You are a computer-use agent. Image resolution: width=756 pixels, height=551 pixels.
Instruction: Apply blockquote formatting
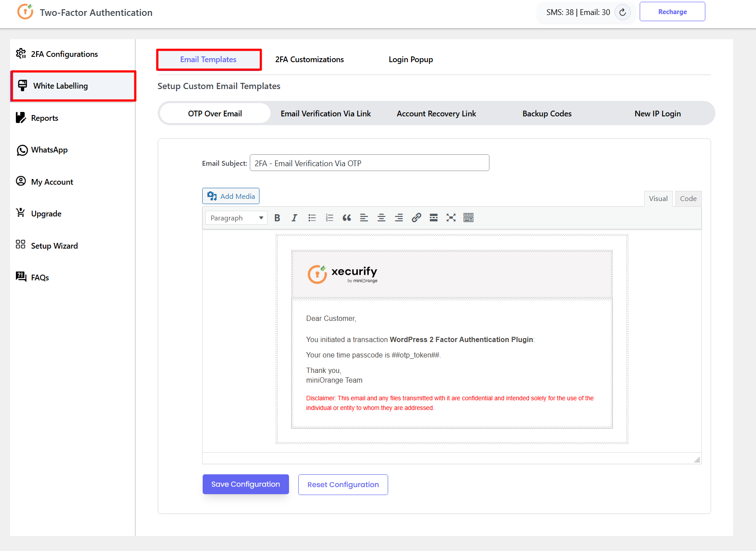pos(347,218)
